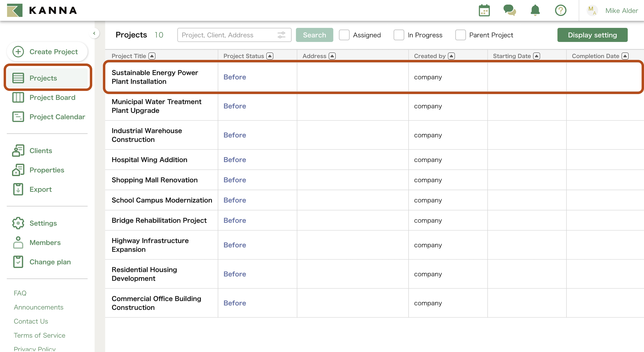This screenshot has height=352, width=644.
Task: Click the notifications bell icon
Action: point(535,10)
